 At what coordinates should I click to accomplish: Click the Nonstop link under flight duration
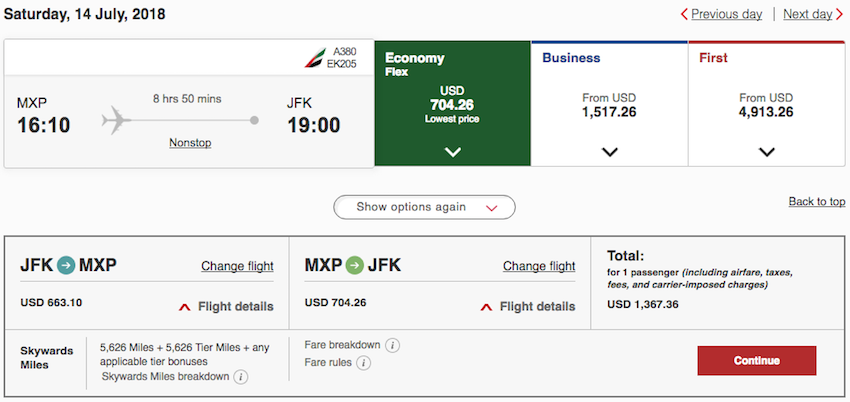190,143
